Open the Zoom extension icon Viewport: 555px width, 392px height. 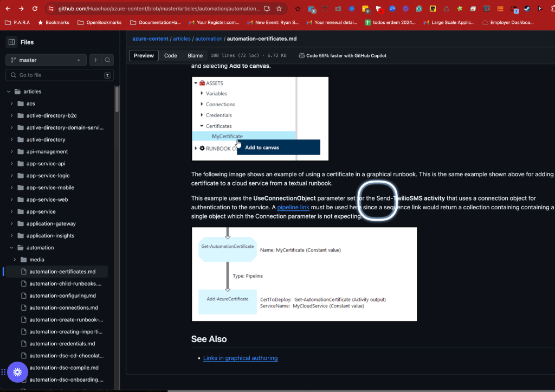(392, 9)
